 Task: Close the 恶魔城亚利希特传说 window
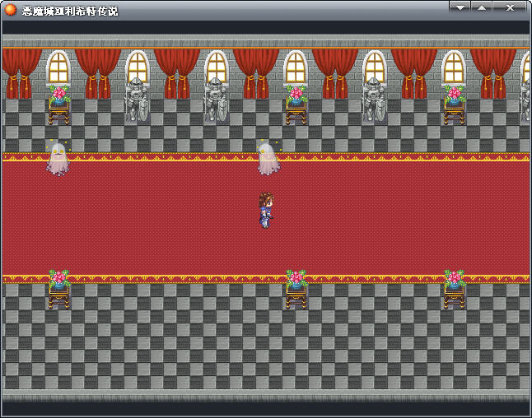coord(510,7)
